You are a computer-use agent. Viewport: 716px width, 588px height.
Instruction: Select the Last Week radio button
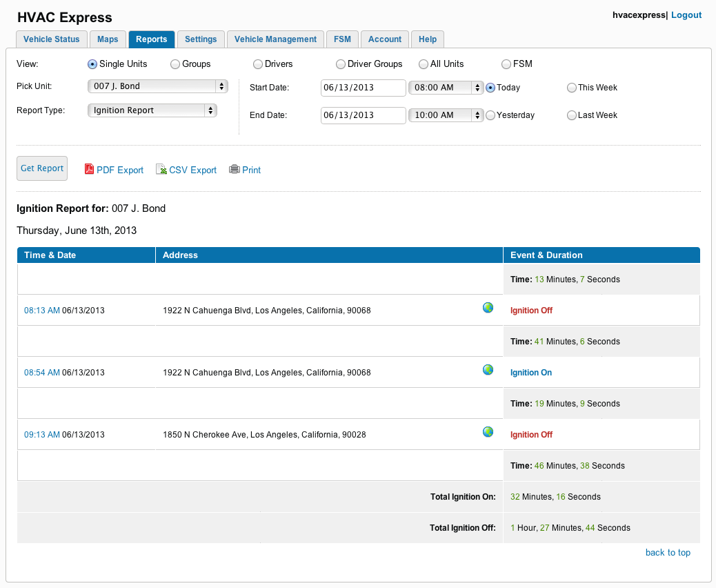coord(571,115)
